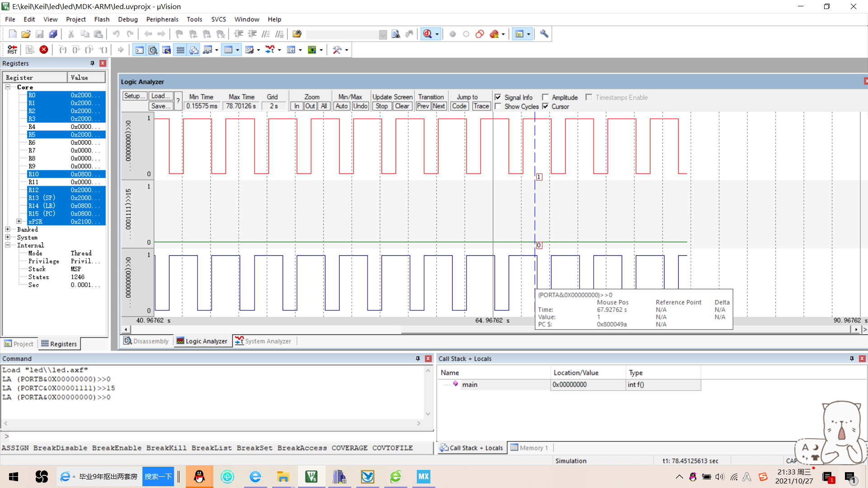Open the Peripherals menu

tap(162, 19)
